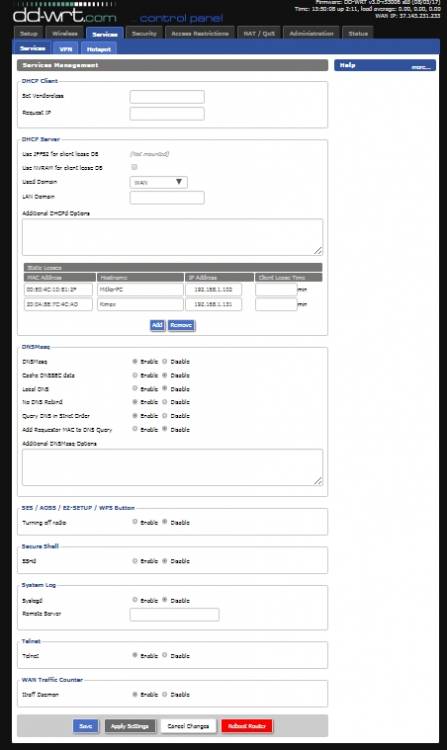Screen dimensions: 447x750
Task: Open the NAT / QoS tab
Action: coord(259,33)
